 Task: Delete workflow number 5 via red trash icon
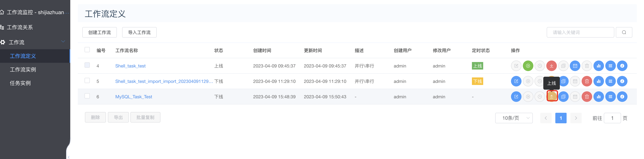587,81
